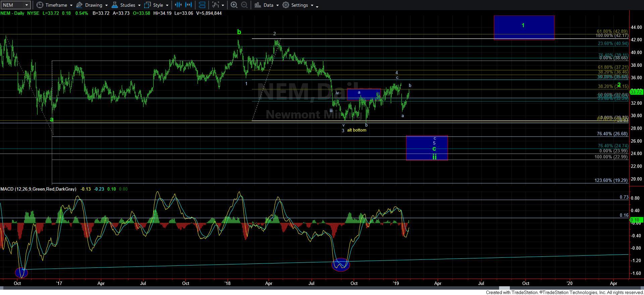Click the '123.60% (19.29)' Fibonacci label
This screenshot has height=295, width=644.
point(611,180)
